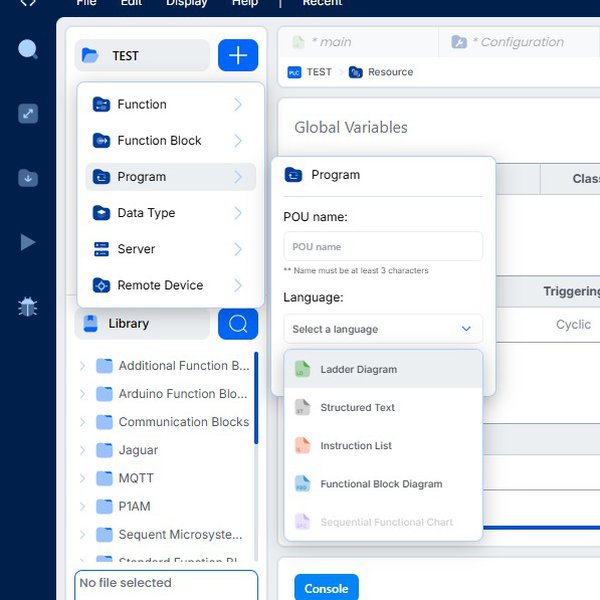
Task: Open the Data Type submenu arrow
Action: click(x=238, y=213)
